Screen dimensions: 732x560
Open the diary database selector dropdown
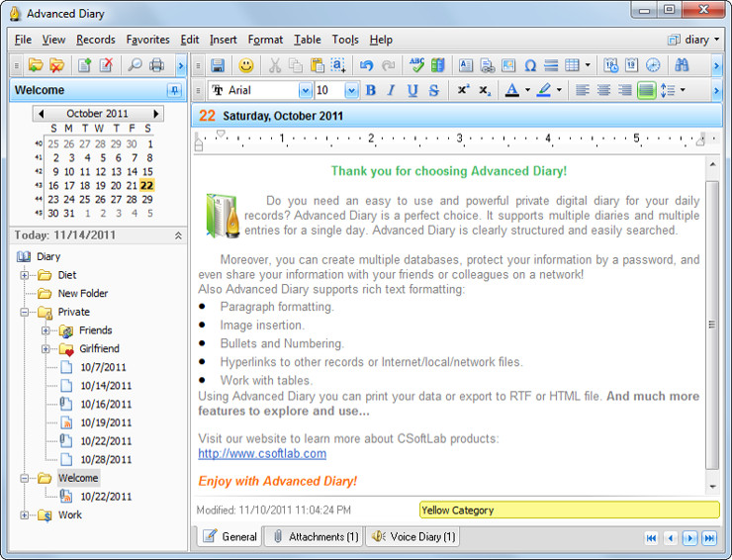coord(716,40)
